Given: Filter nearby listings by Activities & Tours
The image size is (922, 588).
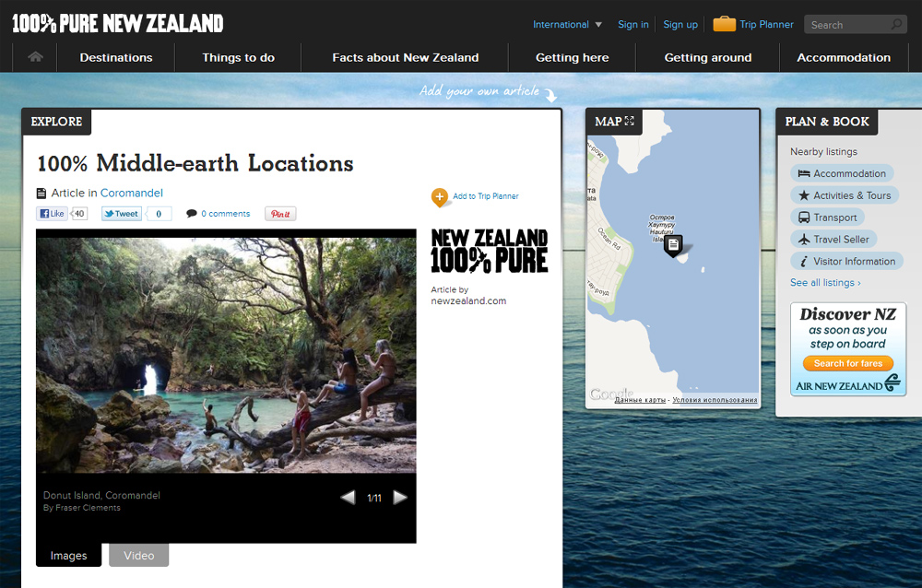Looking at the screenshot, I should click(x=845, y=195).
